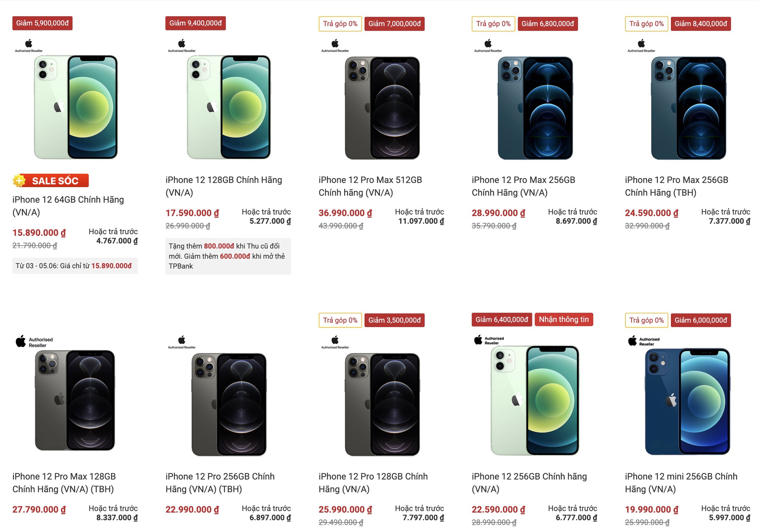The image size is (759, 532).
Task: Click iPhone 12 Pro Max 128GB (VN/A) (TBH) title
Action: click(x=64, y=483)
